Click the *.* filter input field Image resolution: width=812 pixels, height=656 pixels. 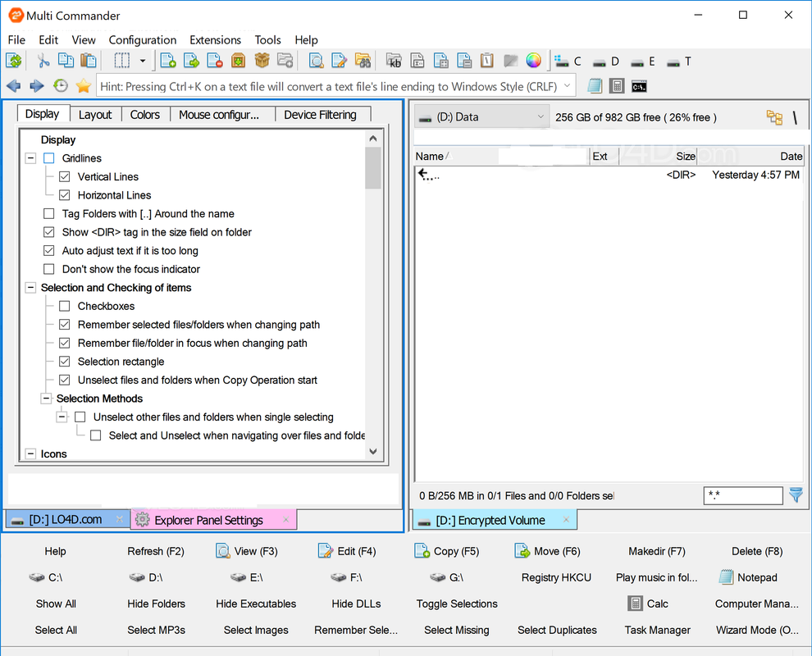[x=743, y=495]
